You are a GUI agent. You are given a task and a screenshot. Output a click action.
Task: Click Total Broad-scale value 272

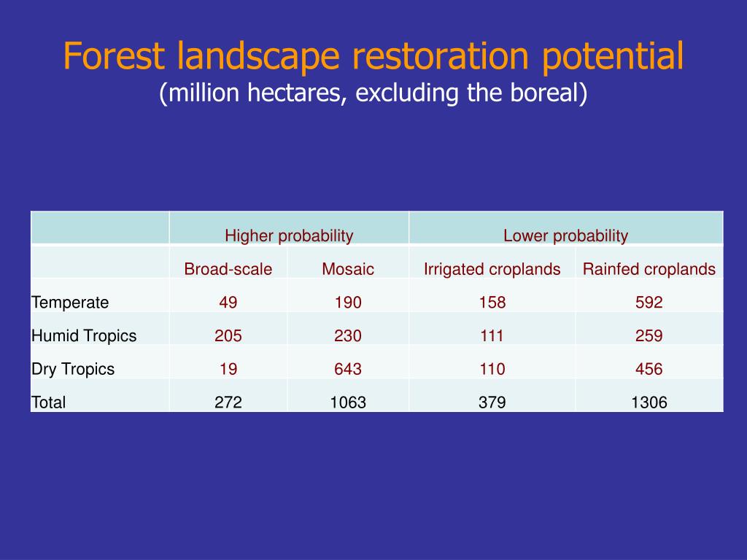228,402
